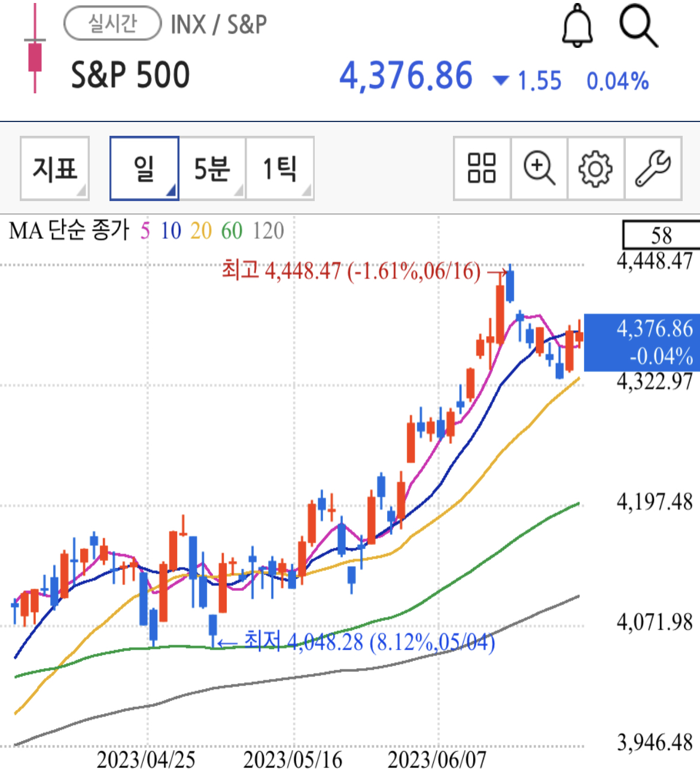Tap the 4,448.47 price axis label
Screen dimensions: 700x780
[655, 261]
